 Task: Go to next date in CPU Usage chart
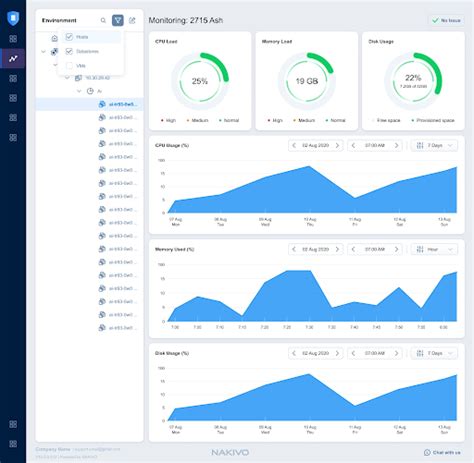point(337,145)
